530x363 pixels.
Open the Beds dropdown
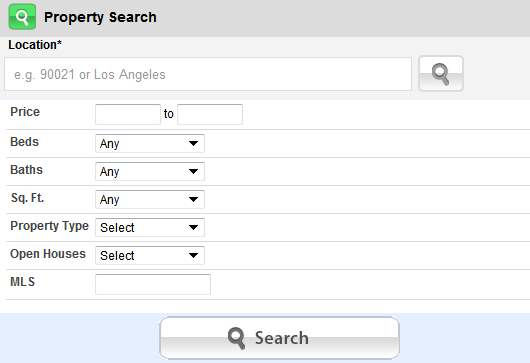150,143
